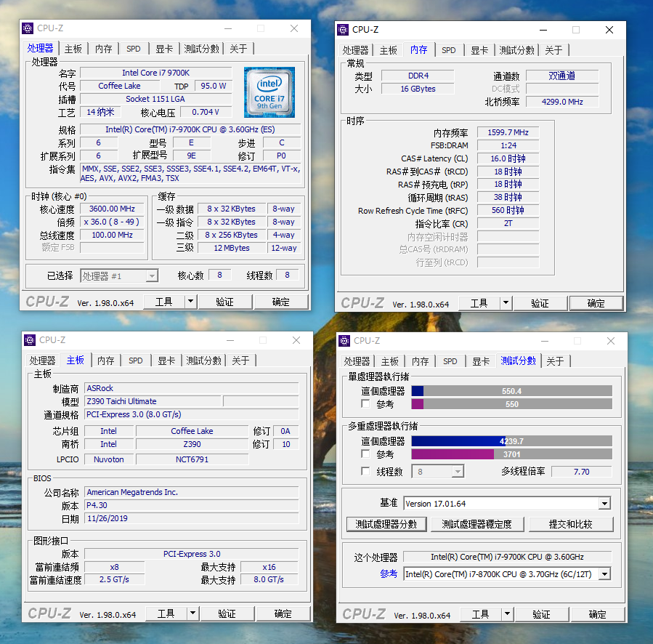Minimize the memory CPU-Z window
653x644 pixels.
coord(543,30)
